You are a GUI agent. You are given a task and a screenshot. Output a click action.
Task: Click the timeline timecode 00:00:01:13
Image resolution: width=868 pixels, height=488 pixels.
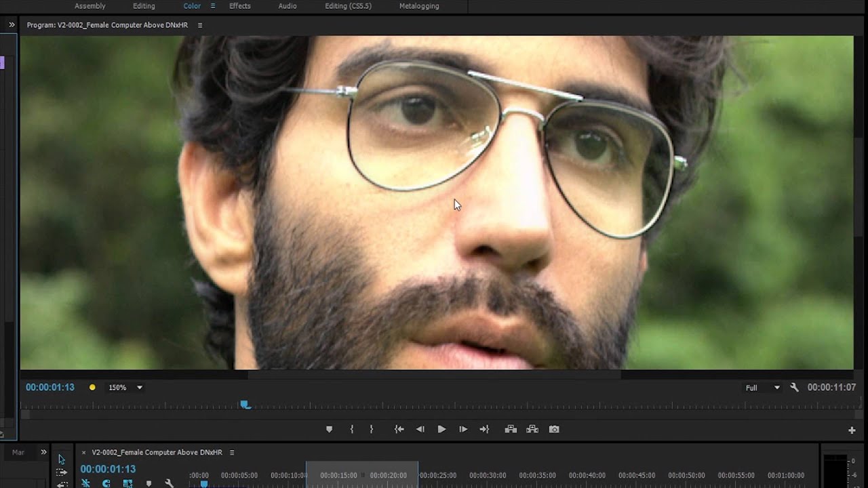point(108,469)
